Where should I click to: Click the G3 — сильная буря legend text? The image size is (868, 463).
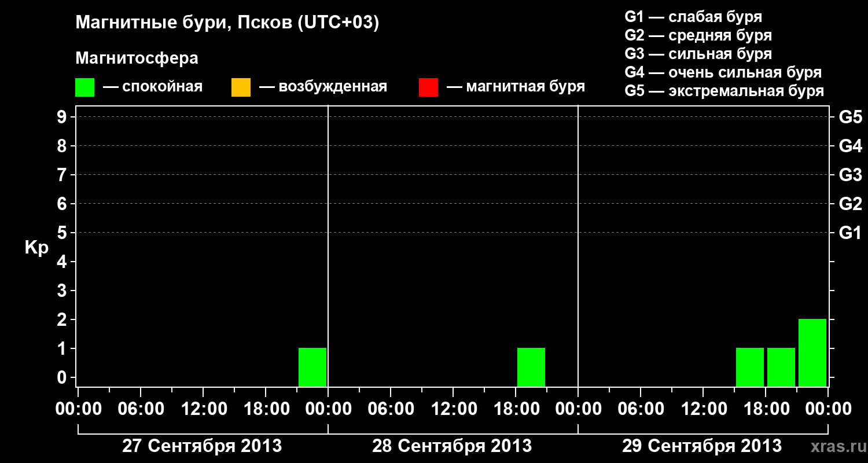point(698,54)
